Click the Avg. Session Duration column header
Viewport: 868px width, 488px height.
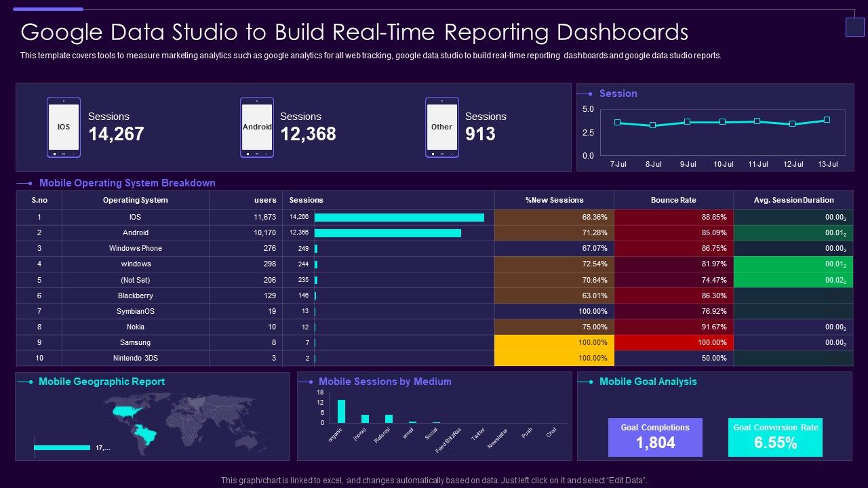(x=793, y=200)
